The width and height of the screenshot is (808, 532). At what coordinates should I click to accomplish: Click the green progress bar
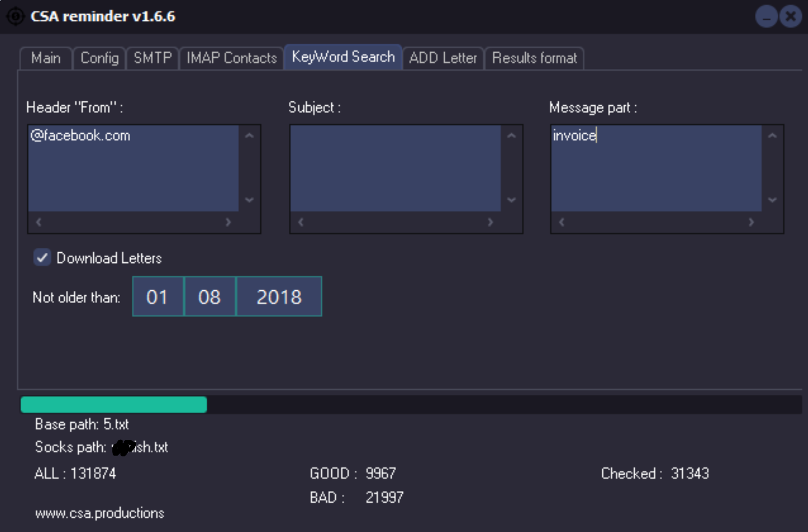(113, 405)
